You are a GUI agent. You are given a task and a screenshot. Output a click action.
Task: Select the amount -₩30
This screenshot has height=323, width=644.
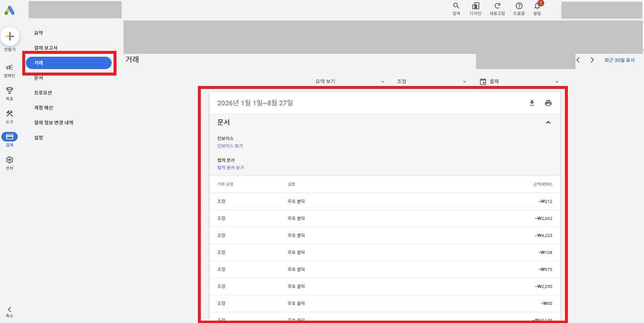coord(546,303)
